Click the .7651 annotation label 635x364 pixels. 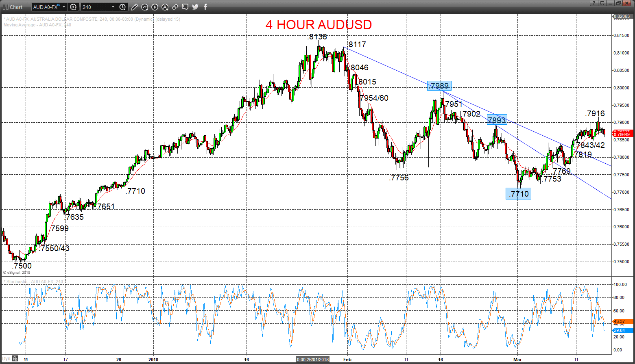(105, 207)
